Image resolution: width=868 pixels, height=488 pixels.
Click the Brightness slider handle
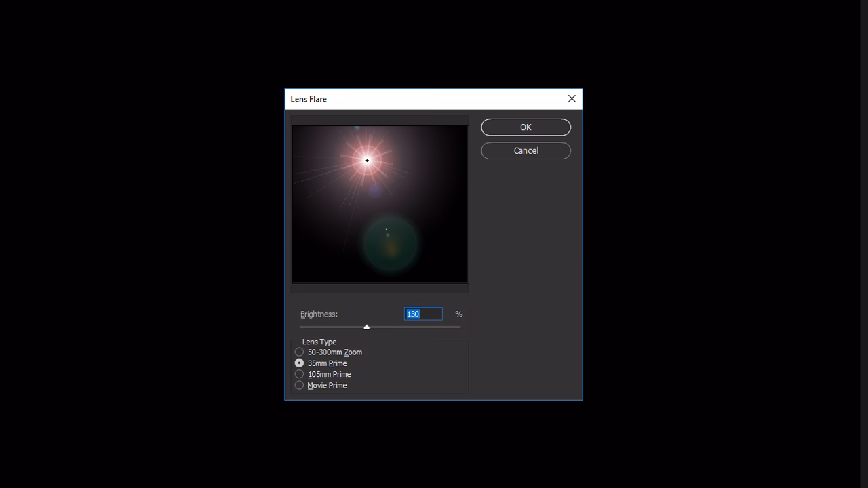(367, 327)
